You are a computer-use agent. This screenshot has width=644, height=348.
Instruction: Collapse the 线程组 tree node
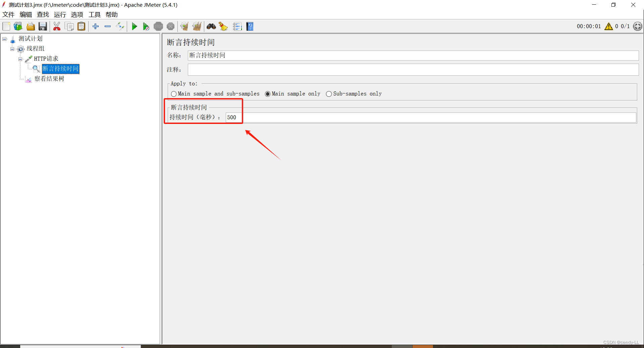coord(12,49)
